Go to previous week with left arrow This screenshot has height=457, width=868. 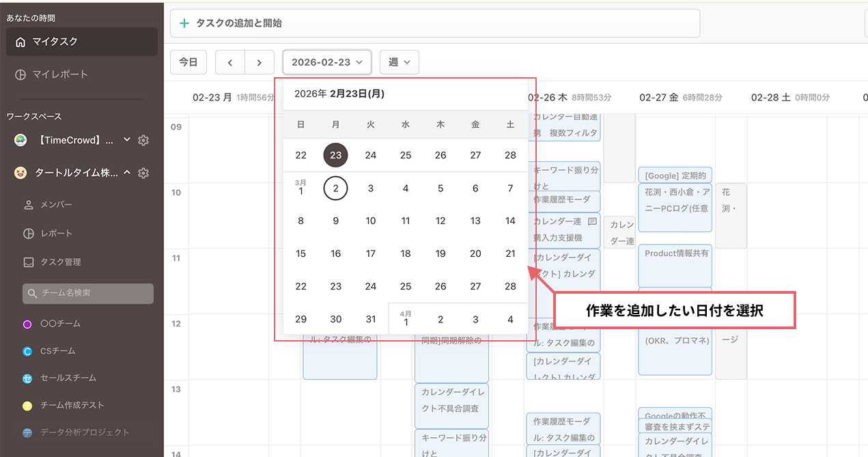230,62
